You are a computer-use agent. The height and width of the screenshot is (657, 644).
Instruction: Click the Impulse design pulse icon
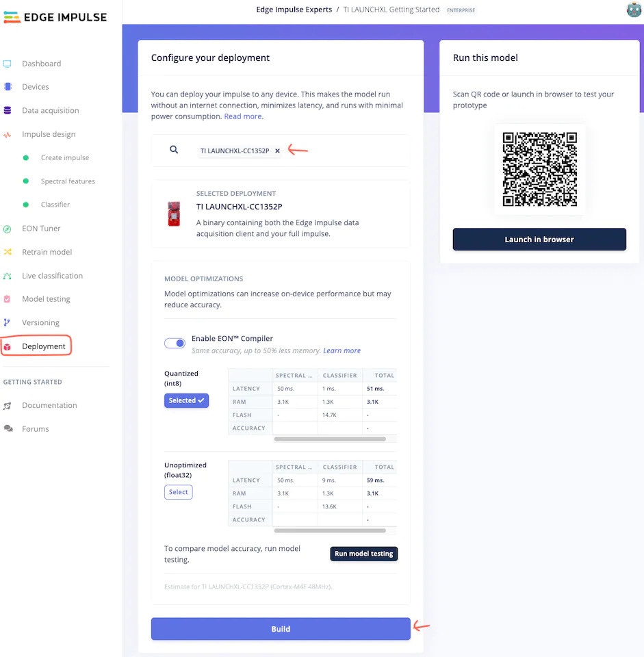click(x=7, y=135)
